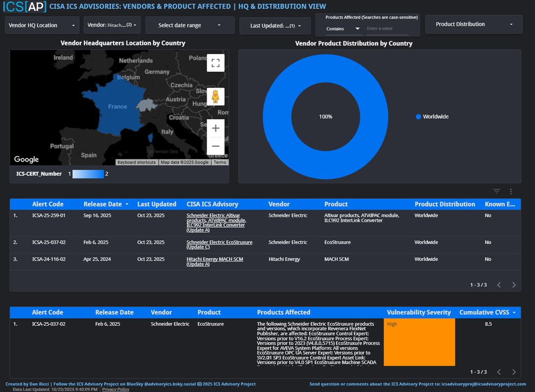This screenshot has width=535, height=392.
Task: Click the cumulative CVSS value 8.5
Action: (x=488, y=324)
